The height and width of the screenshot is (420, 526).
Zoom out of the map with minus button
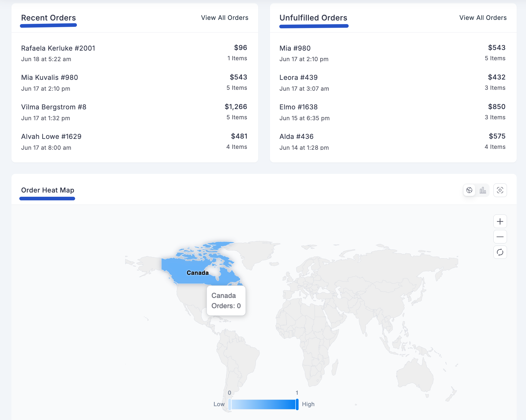pyautogui.click(x=500, y=237)
